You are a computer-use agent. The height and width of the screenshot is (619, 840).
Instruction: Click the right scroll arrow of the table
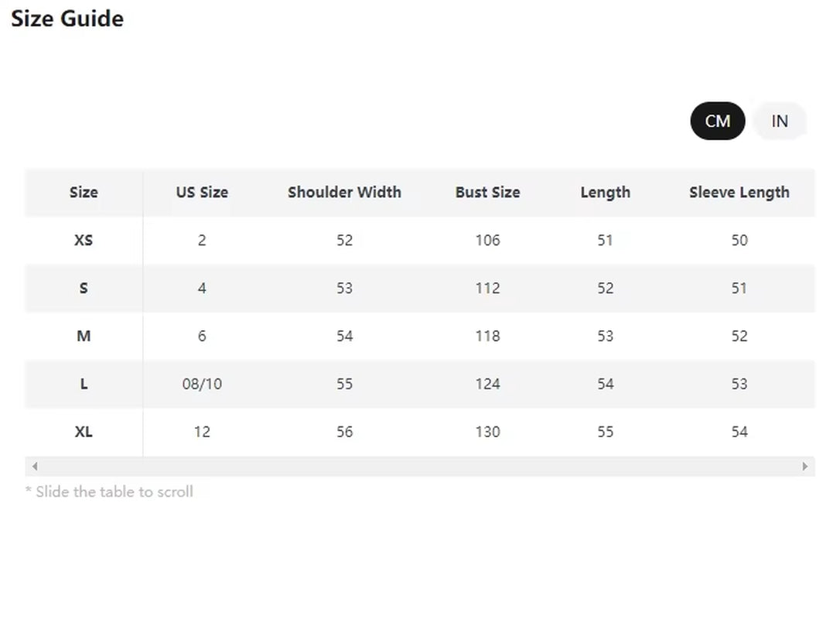[x=806, y=466]
